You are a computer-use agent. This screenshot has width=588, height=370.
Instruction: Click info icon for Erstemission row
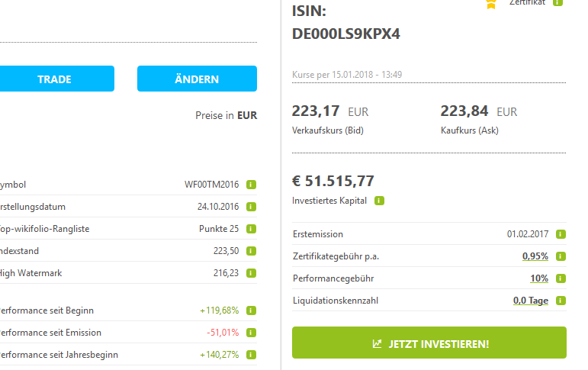[x=561, y=234]
